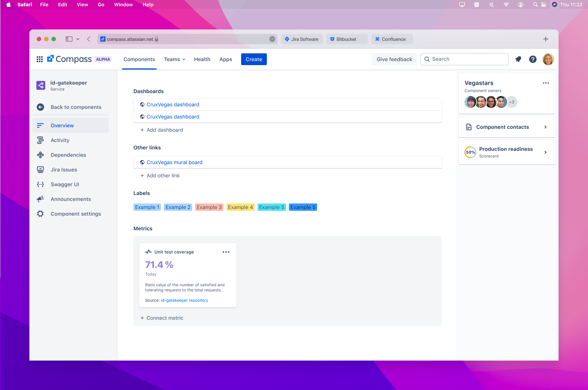
Task: Click the Back to components arrow icon
Action: [x=40, y=107]
